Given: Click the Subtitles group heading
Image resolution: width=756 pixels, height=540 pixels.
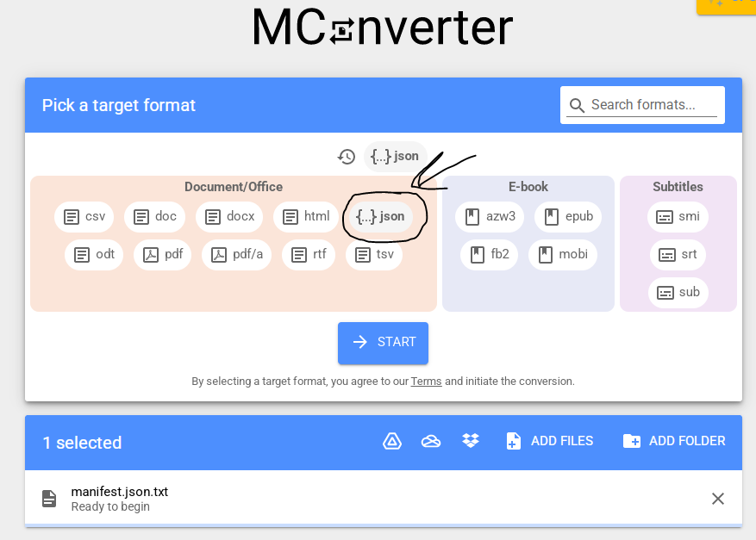Looking at the screenshot, I should 678,187.
